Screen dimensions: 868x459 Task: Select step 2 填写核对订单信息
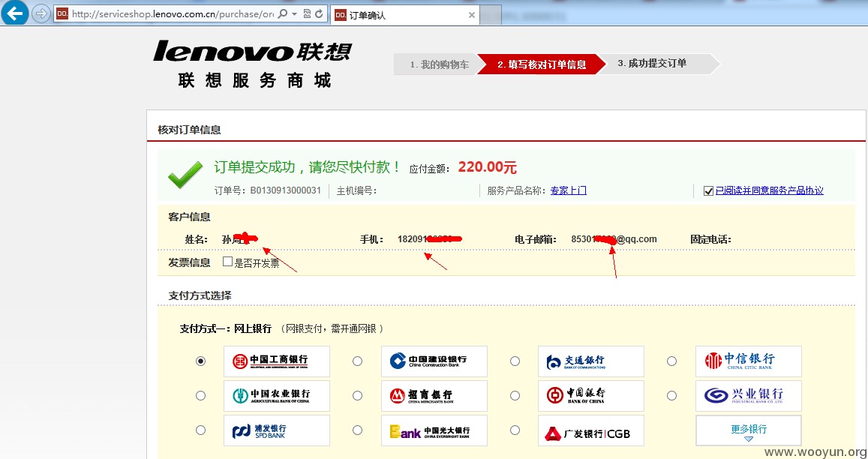(x=542, y=64)
